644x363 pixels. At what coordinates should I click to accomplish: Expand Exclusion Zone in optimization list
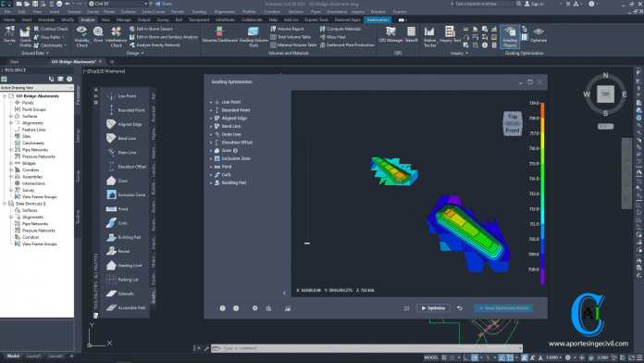pyautogui.click(x=211, y=158)
